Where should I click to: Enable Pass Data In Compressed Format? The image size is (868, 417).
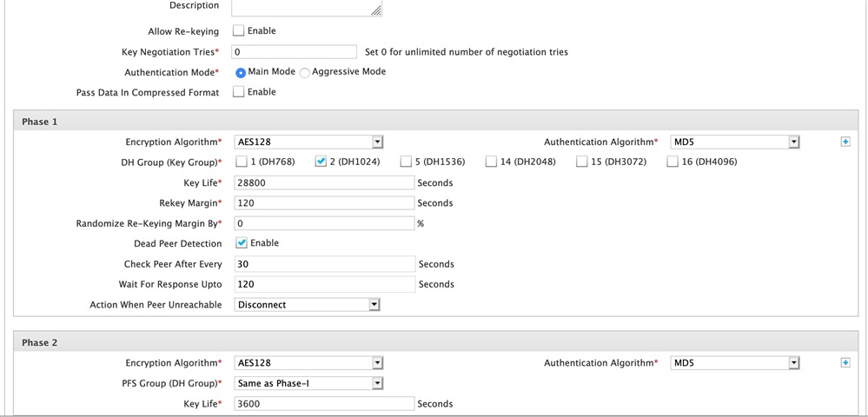[239, 92]
